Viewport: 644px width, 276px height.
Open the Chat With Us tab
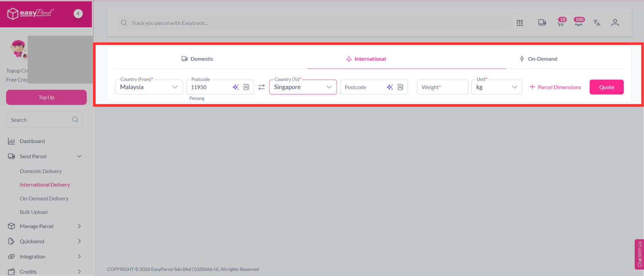(639, 254)
